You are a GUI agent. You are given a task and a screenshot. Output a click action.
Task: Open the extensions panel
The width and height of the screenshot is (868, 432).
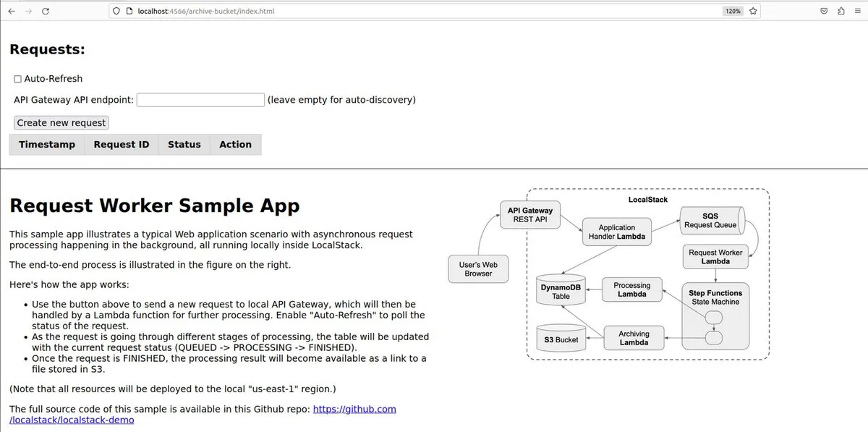(x=841, y=11)
